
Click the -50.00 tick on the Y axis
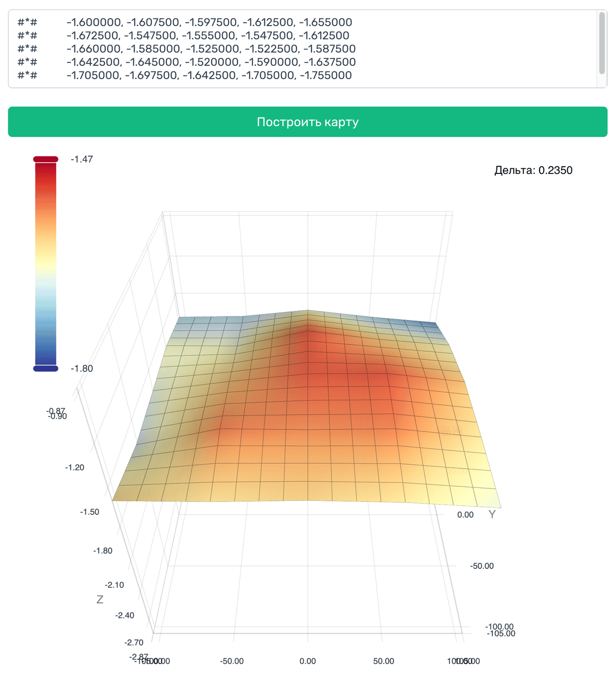click(482, 566)
